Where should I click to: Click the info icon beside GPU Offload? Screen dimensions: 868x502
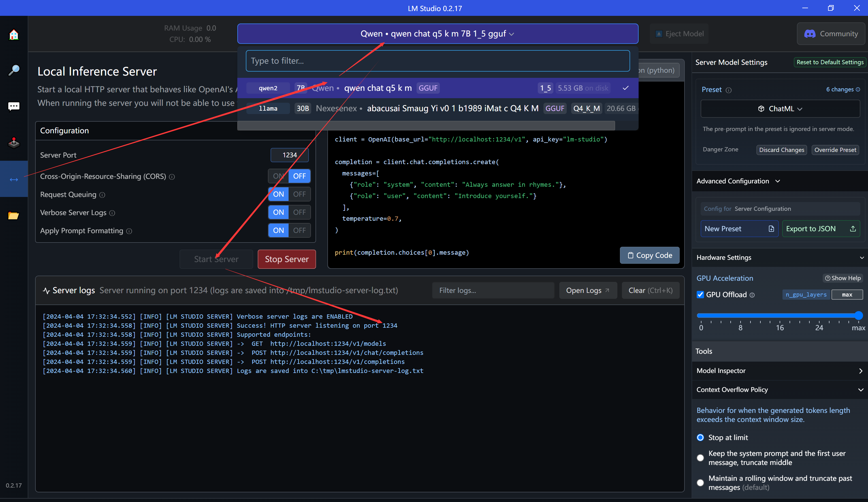pos(752,295)
